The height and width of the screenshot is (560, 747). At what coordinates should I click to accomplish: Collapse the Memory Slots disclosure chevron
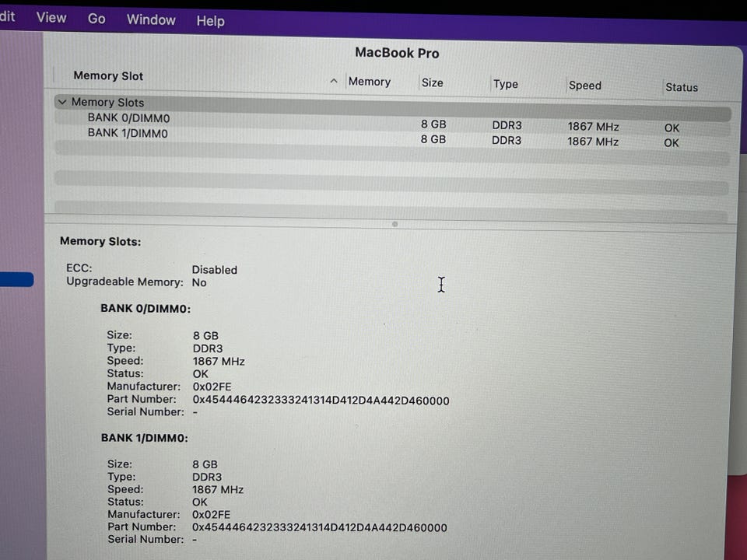coord(62,102)
